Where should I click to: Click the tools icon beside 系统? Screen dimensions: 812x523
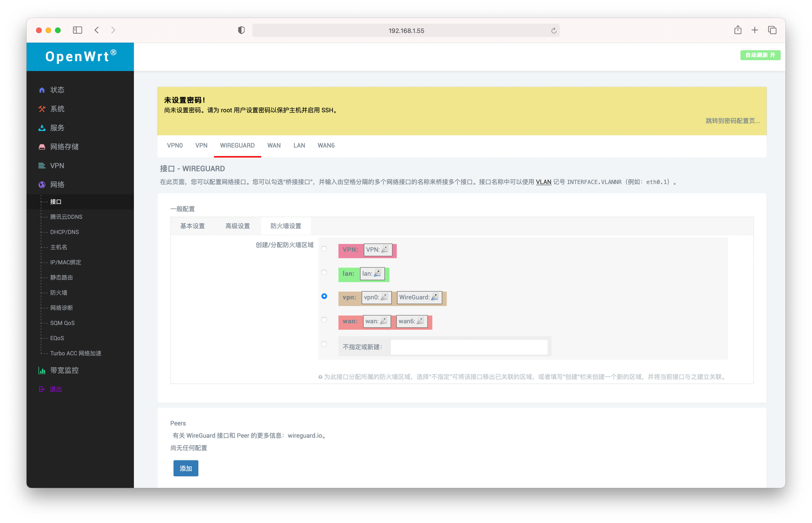(42, 109)
